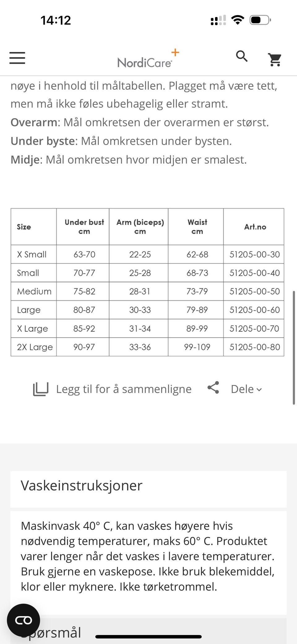Tap the battery indicator in status bar

point(260,20)
